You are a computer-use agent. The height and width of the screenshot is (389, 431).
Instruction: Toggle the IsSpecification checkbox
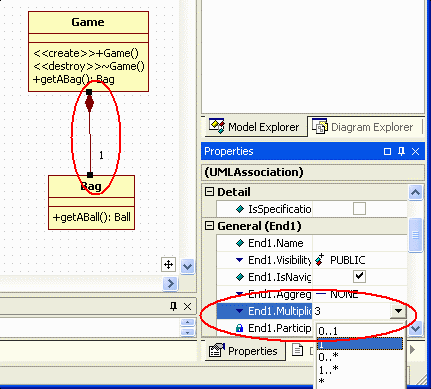pos(359,209)
